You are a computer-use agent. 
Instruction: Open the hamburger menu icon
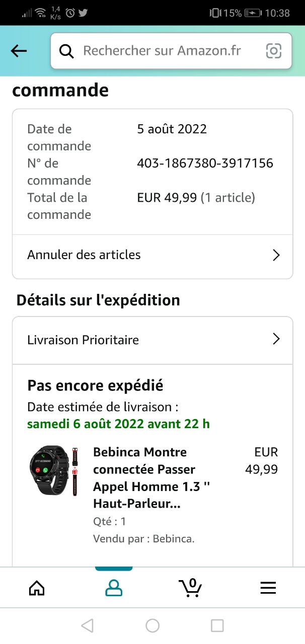268,588
